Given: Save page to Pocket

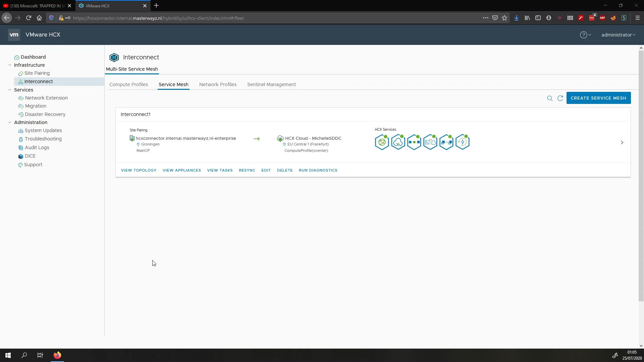Looking at the screenshot, I should pos(495,18).
